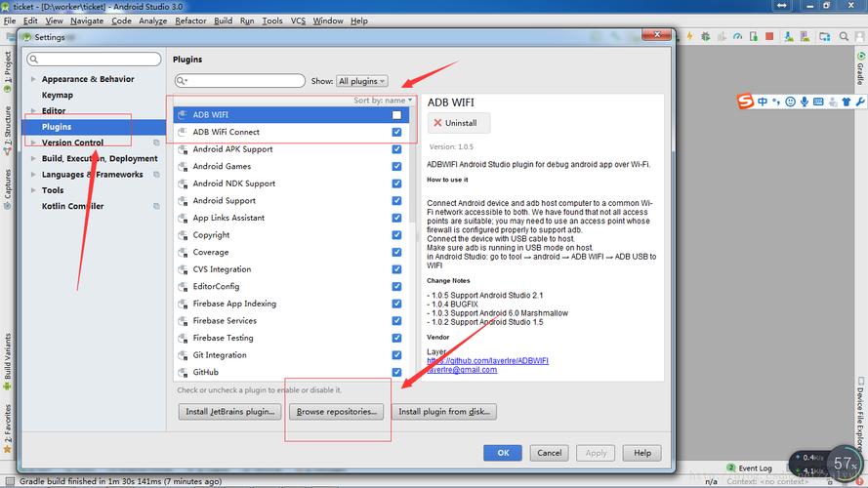This screenshot has width=868, height=488.
Task: Click the Settings search input field
Action: point(94,60)
